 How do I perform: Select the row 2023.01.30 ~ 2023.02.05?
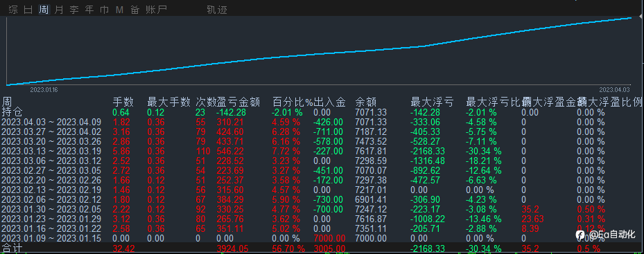tap(322, 209)
